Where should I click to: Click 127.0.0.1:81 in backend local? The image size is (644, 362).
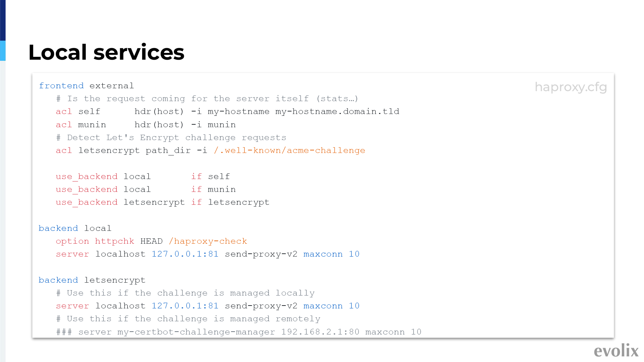click(185, 254)
